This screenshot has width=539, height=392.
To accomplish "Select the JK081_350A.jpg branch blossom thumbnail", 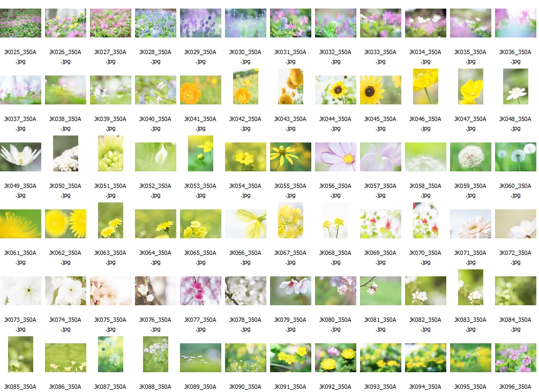I will click(x=380, y=291).
